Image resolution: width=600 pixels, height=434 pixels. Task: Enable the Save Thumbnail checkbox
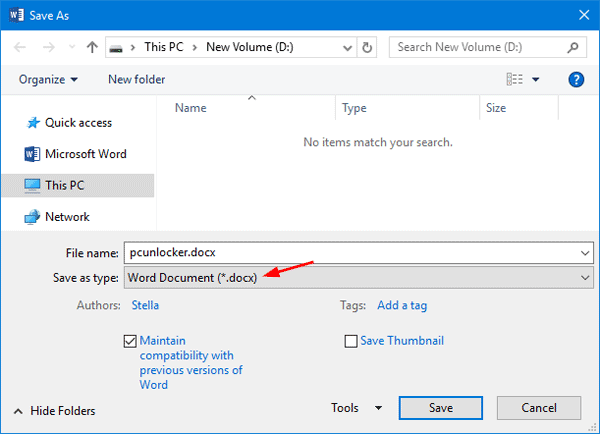pos(351,341)
